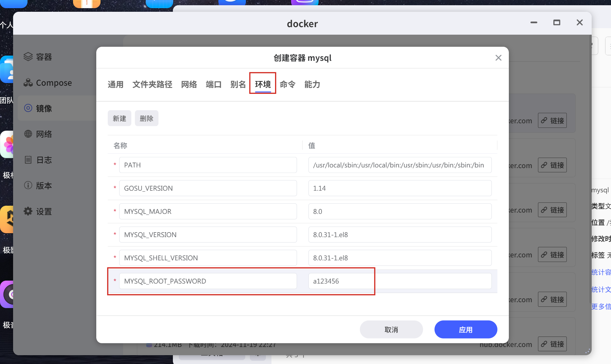Screen dimensions: 611x364
Task: Click 新建 to add environment variable
Action: 119,118
